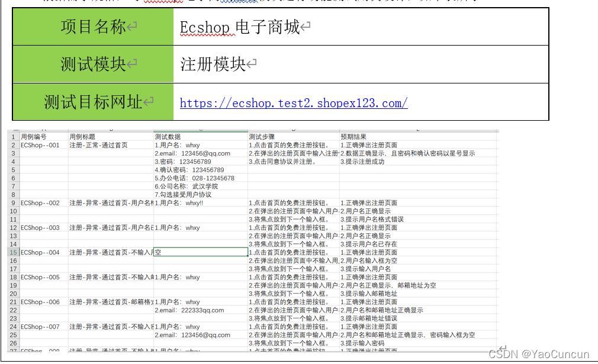Click the 3.提示用户名已存在 cell
Image resolution: width=598 pixels, height=364 pixels.
419,244
